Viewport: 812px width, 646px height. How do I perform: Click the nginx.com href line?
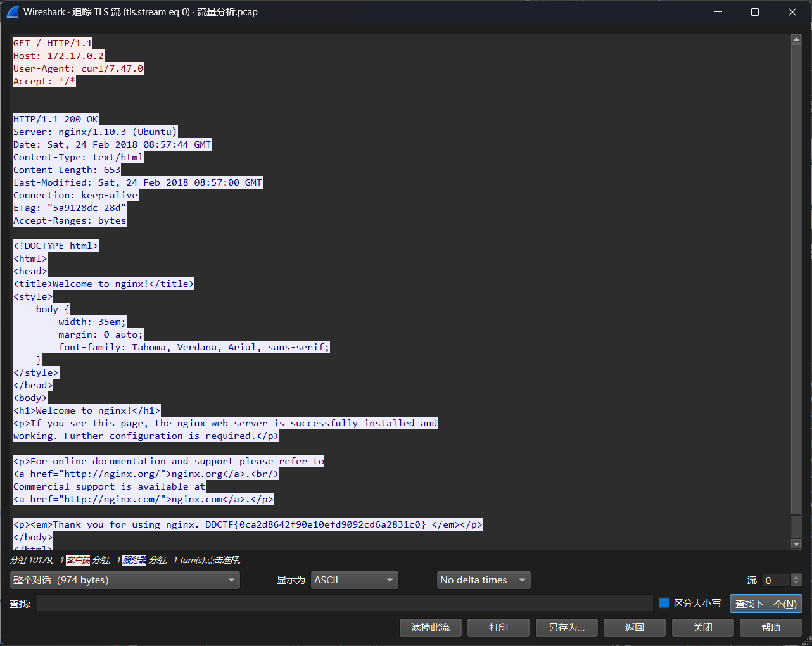pyautogui.click(x=143, y=499)
